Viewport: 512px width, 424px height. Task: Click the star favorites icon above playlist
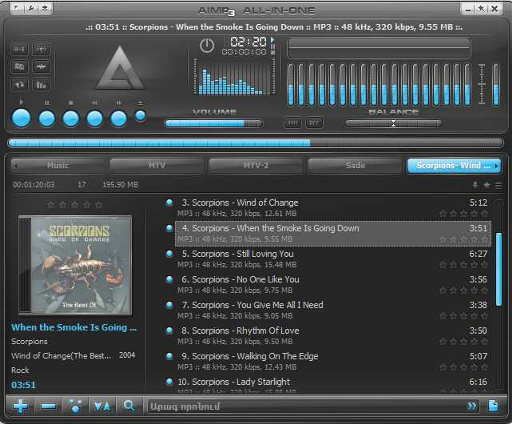coord(487,185)
